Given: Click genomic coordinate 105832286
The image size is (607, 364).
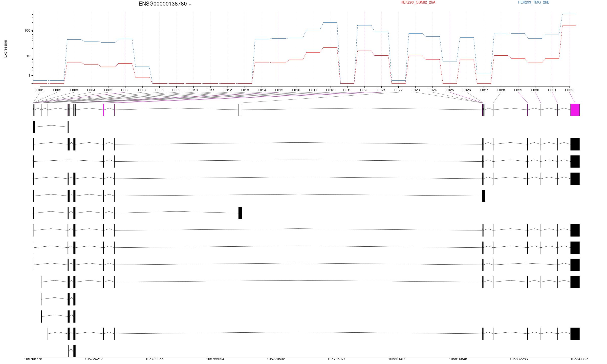Looking at the screenshot, I should tap(519, 359).
